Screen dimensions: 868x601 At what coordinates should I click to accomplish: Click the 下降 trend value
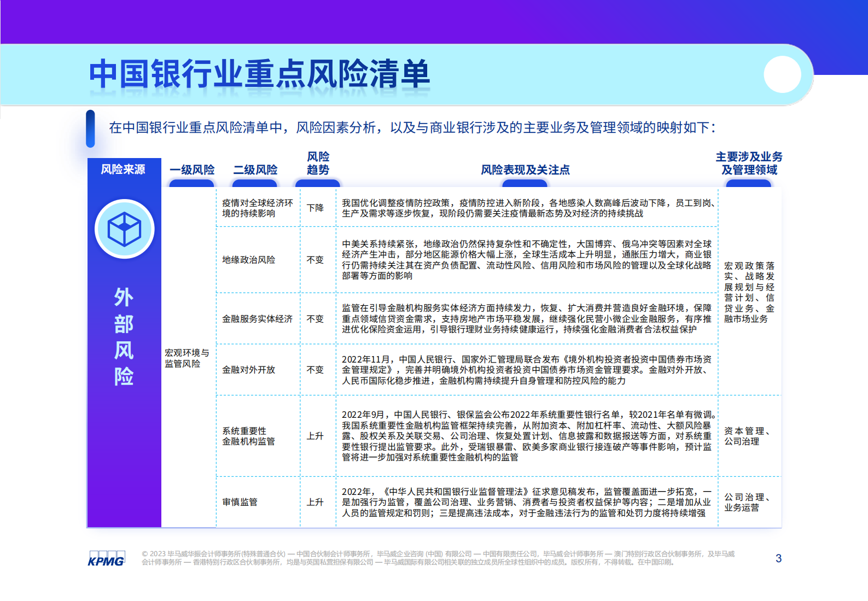coord(315,208)
